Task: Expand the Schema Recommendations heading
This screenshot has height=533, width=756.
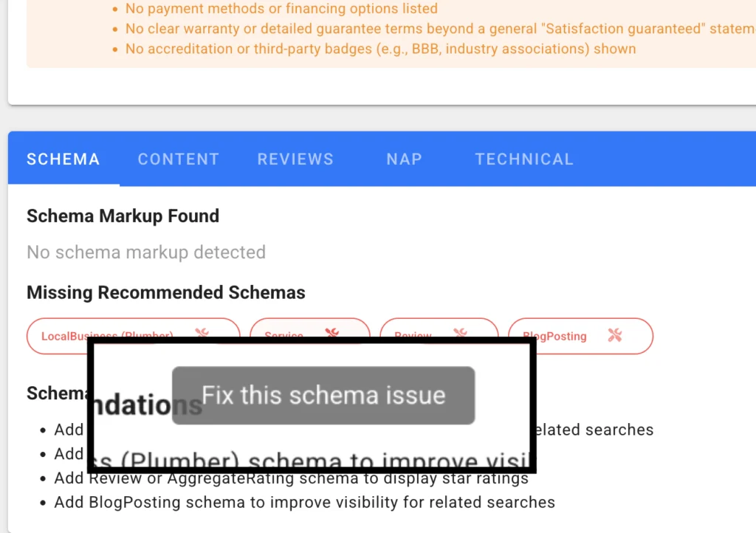Action: tap(57, 393)
